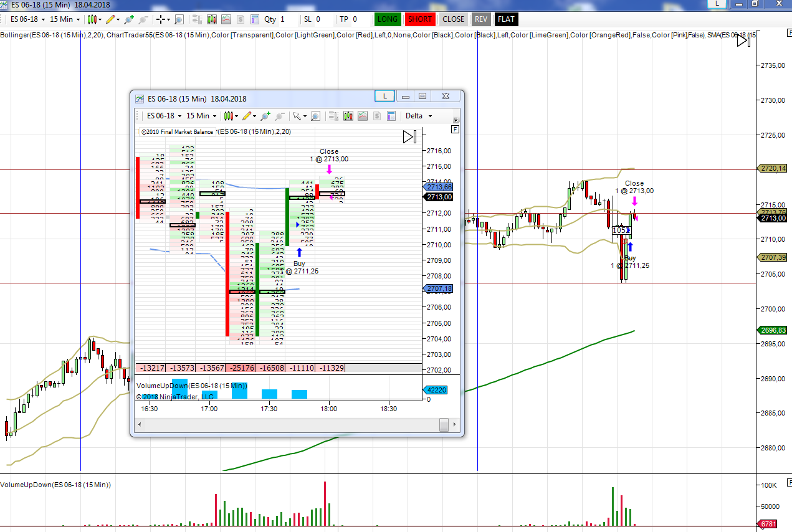Click the black FLAT button
The width and height of the screenshot is (792, 532).
point(506,19)
